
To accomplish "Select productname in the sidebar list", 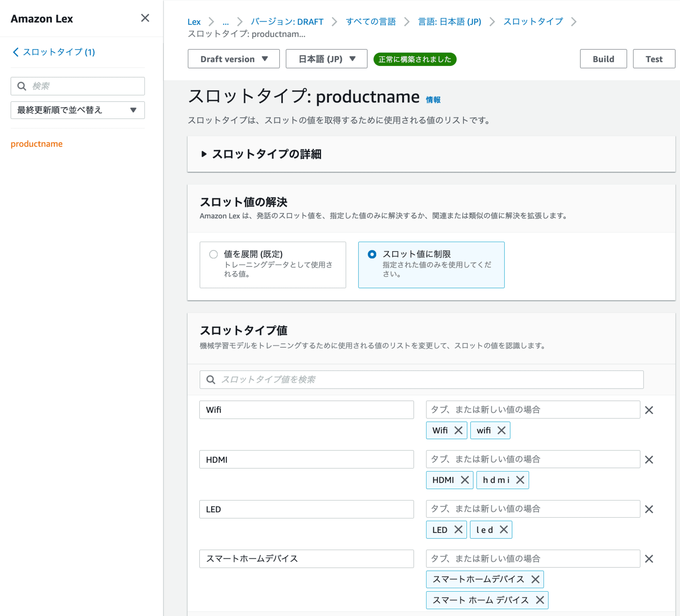I will coord(37,144).
